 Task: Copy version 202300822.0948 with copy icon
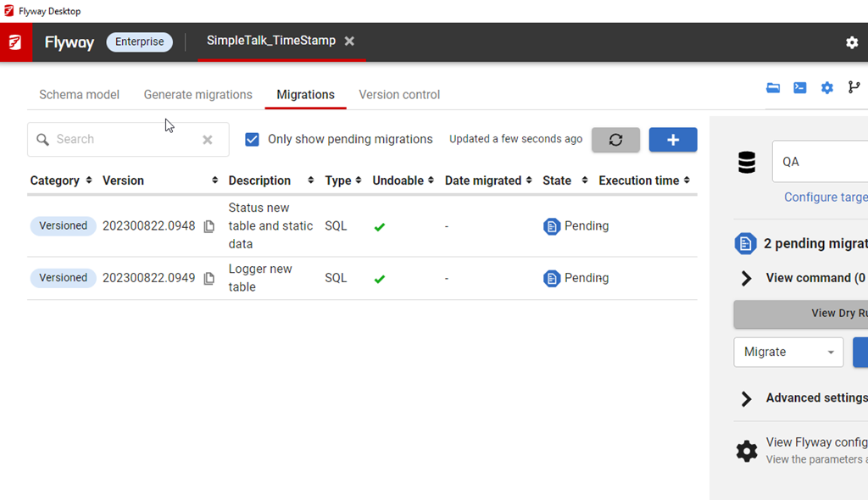click(209, 226)
